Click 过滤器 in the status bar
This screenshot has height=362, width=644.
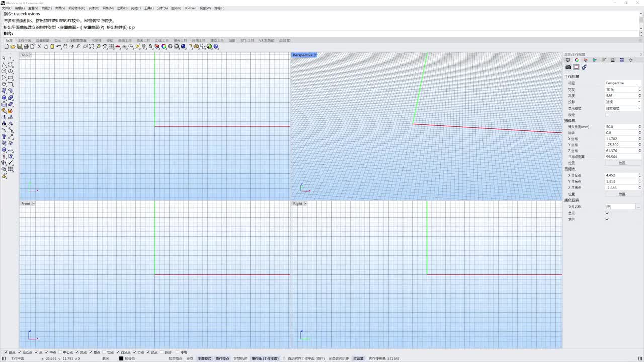(358, 359)
